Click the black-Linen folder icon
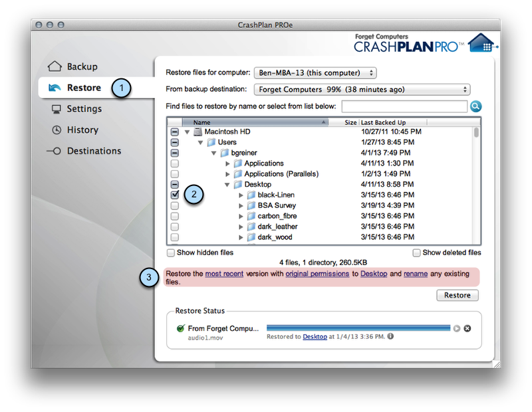Viewport: 532px width, 412px height. coord(251,195)
